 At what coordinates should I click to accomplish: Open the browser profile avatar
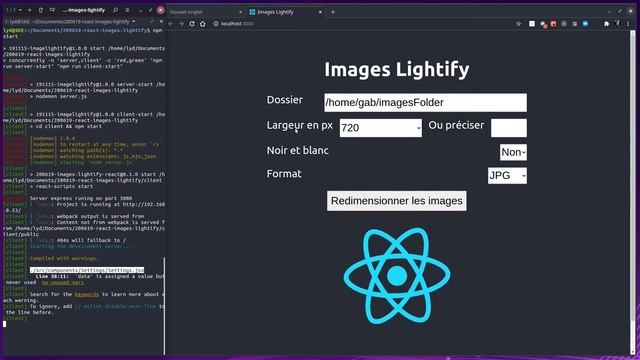pos(618,23)
